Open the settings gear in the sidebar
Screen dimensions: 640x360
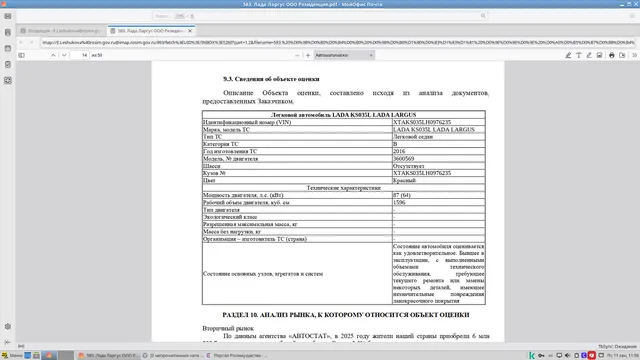tap(8, 327)
